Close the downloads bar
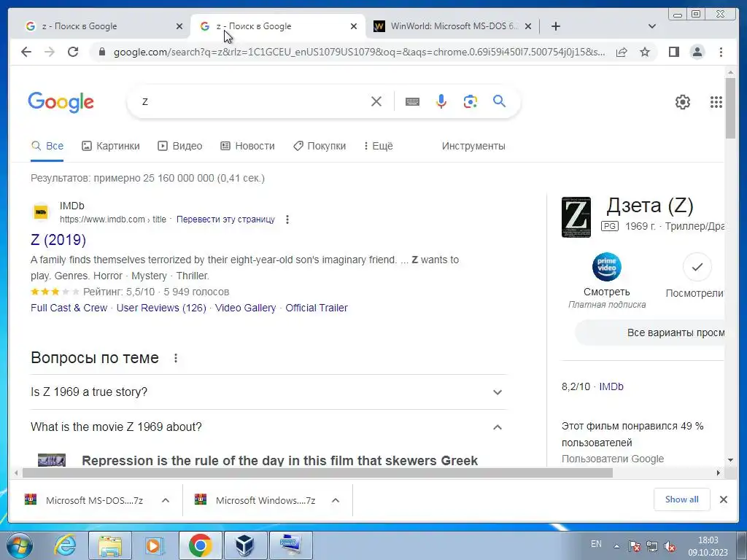Viewport: 747px width, 560px height. click(723, 499)
